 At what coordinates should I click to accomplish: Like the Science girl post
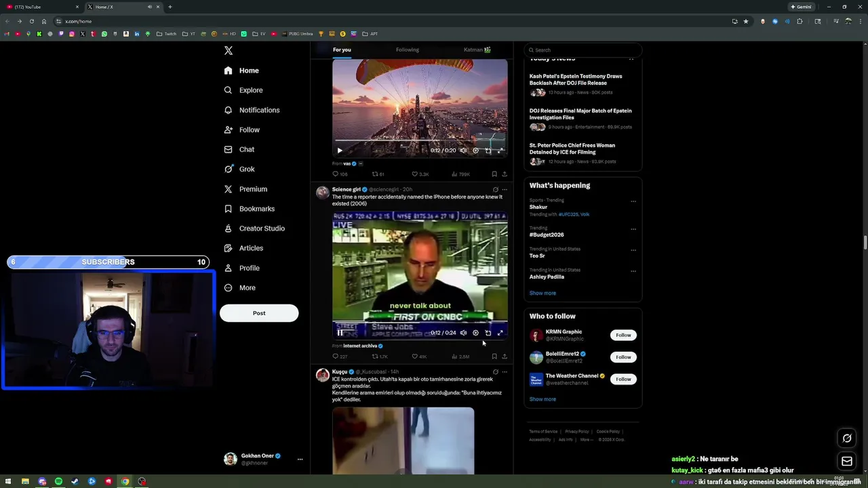point(419,357)
